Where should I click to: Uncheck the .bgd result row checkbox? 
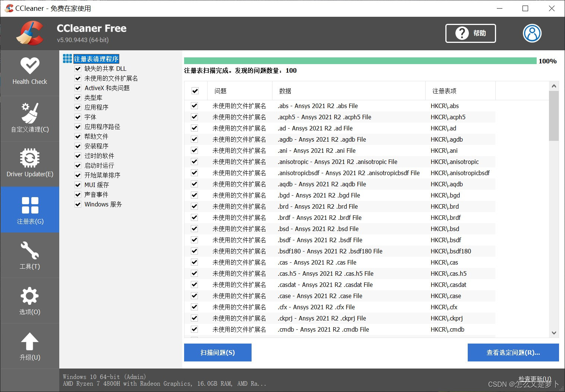(x=194, y=195)
